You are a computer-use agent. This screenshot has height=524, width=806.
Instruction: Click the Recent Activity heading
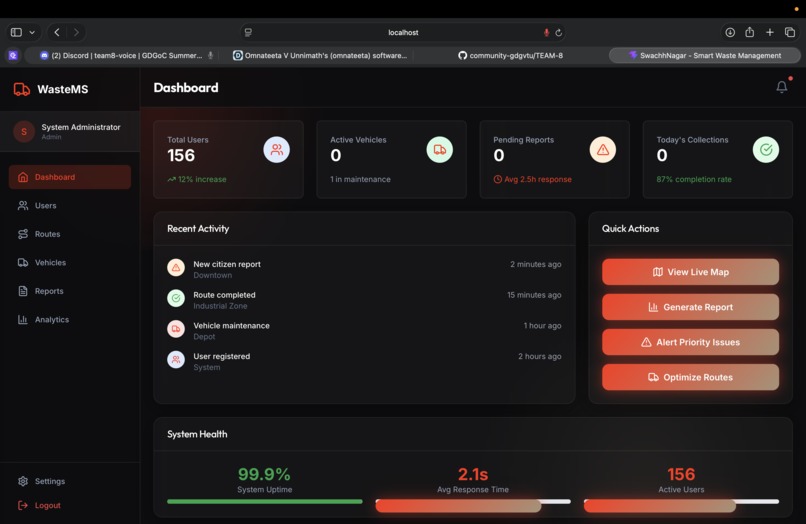198,229
